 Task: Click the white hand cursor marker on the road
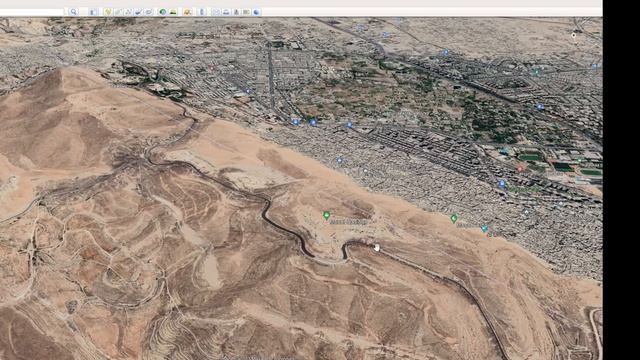[377, 247]
